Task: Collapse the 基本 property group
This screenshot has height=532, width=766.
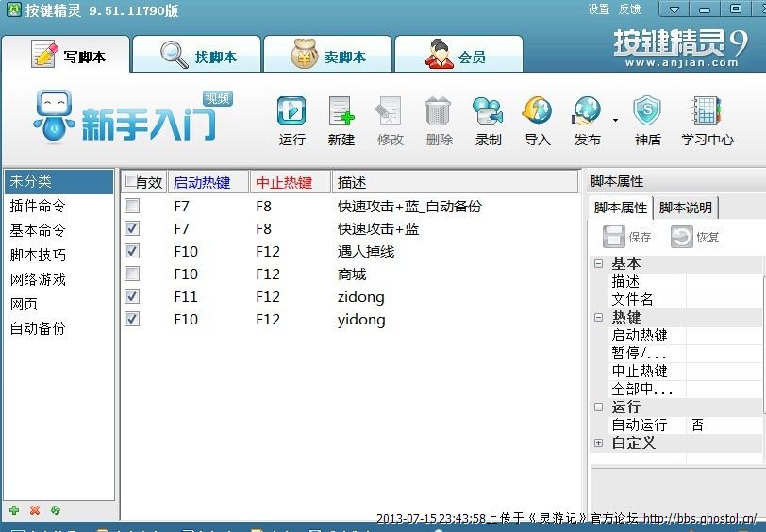Action: [598, 264]
